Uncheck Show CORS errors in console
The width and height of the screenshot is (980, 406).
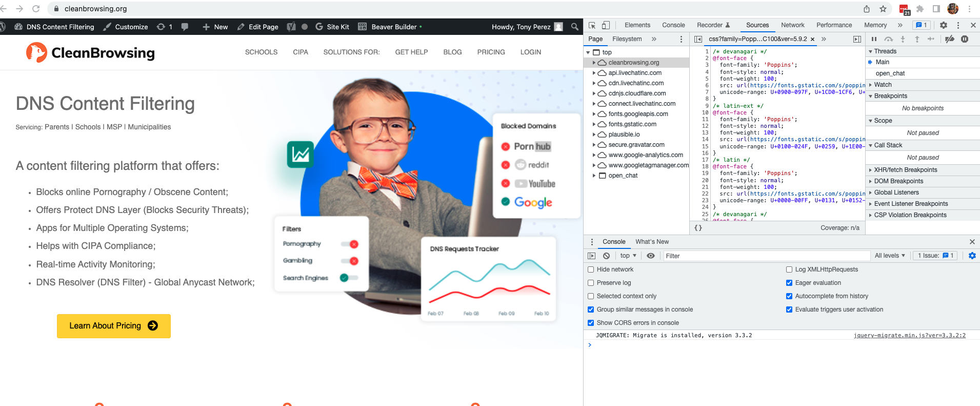coord(591,323)
